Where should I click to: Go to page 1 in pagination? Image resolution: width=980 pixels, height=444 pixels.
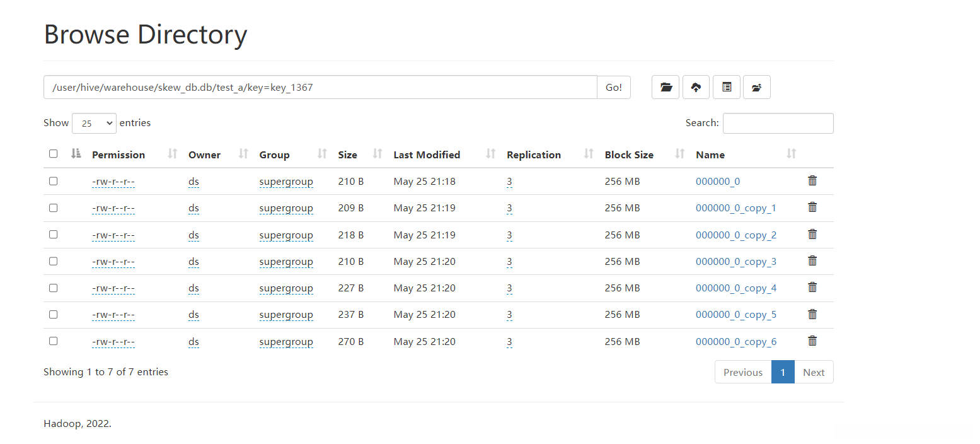783,372
